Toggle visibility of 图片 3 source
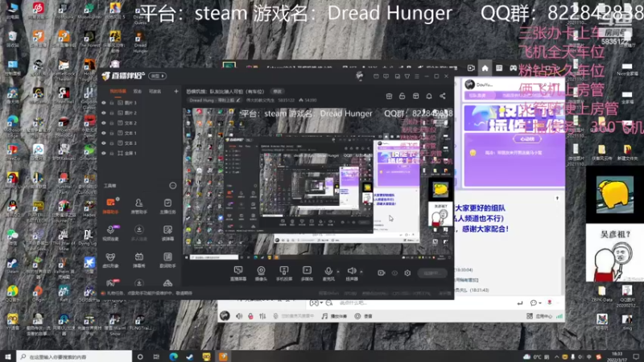The image size is (644, 362). [x=104, y=103]
